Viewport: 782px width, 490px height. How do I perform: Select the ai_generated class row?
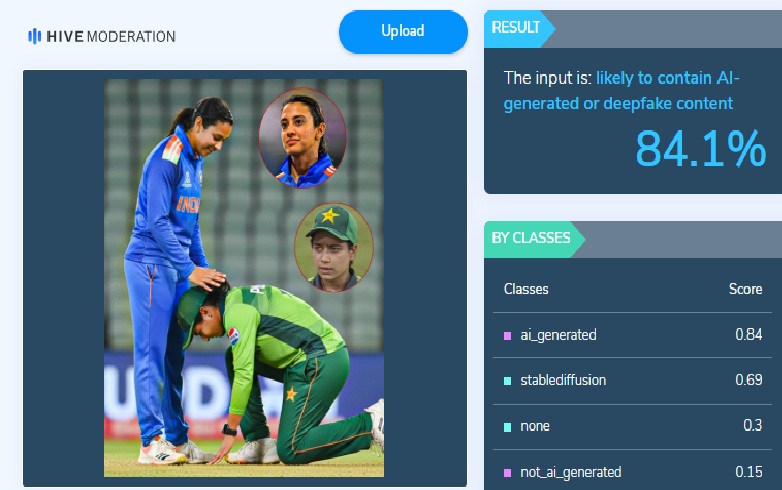(x=632, y=335)
